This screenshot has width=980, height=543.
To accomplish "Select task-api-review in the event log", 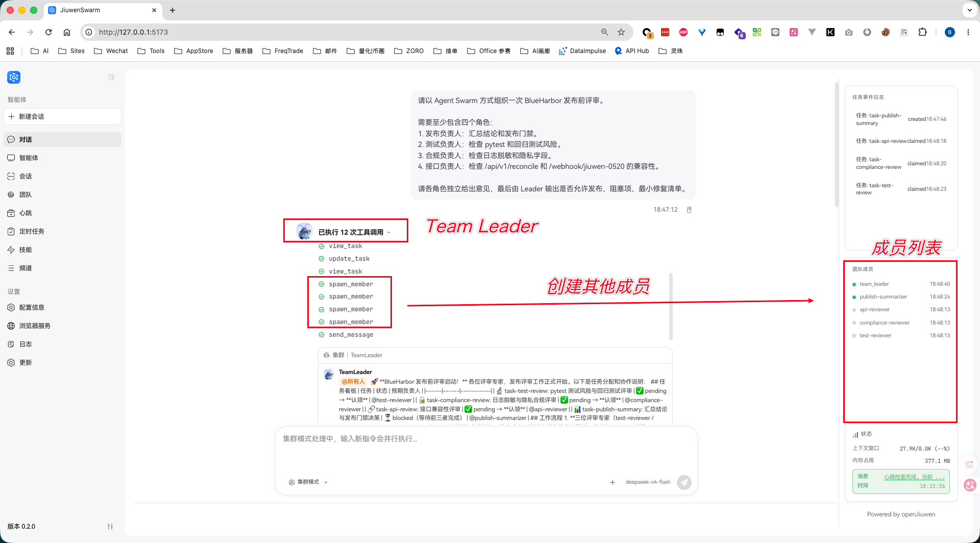I will [901, 141].
